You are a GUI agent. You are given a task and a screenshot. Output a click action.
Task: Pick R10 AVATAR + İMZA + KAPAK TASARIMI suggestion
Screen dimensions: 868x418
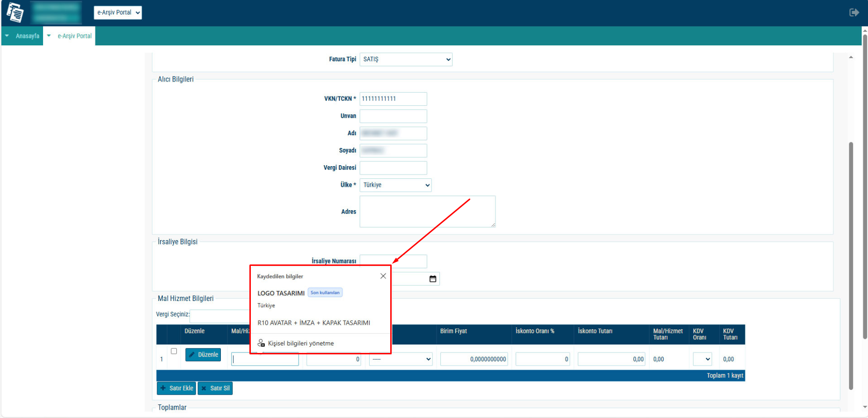pyautogui.click(x=314, y=323)
